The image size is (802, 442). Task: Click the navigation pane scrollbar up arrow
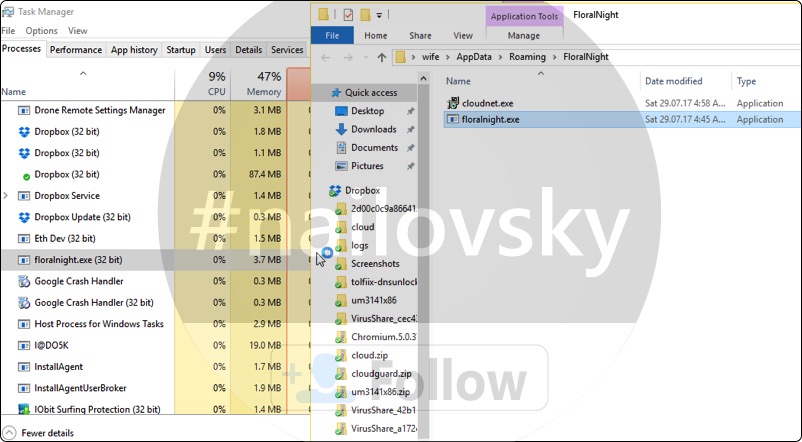(x=423, y=79)
